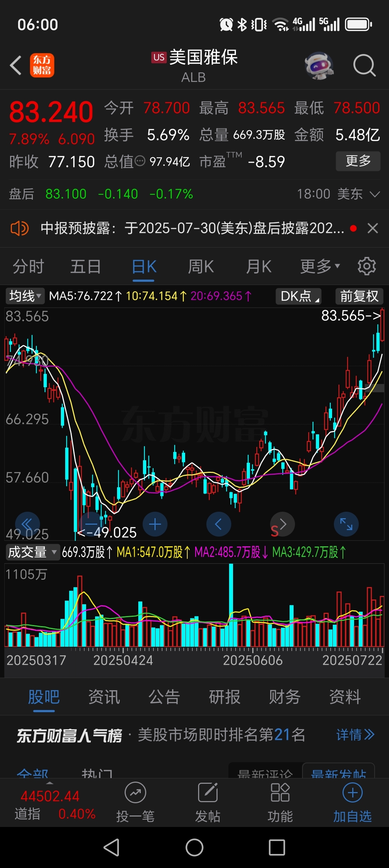389x868 pixels.
Task: Open the Eastmoney orange logo
Action: pos(42,65)
